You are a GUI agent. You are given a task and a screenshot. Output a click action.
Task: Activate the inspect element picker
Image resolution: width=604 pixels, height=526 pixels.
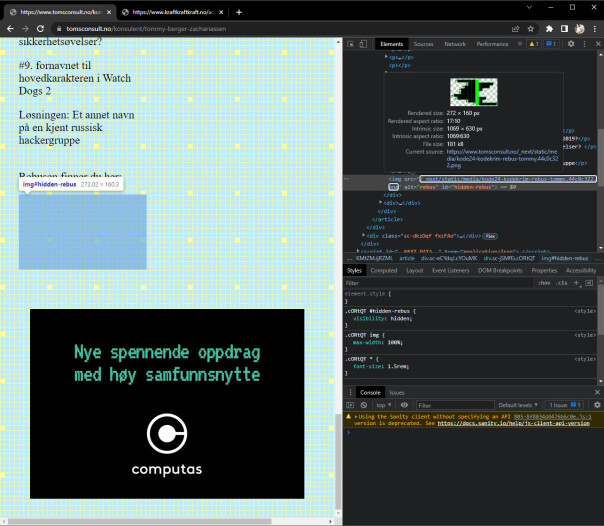click(x=350, y=44)
